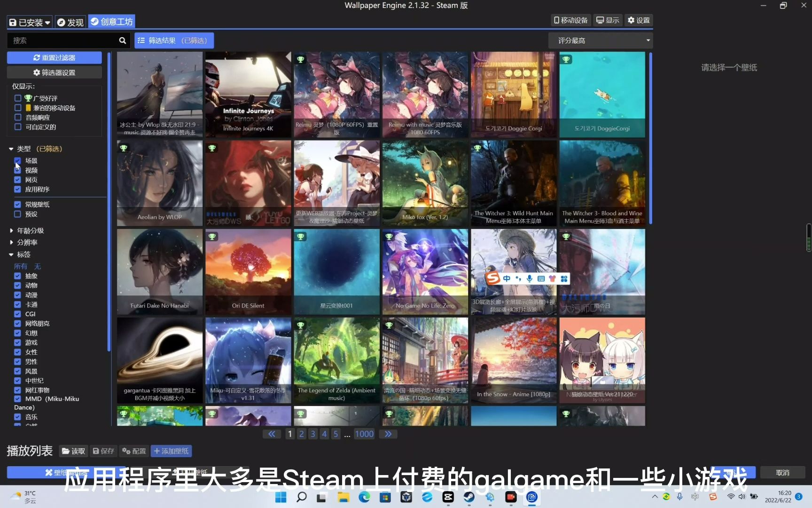812x508 pixels.
Task: Open the volume control in system tray
Action: [742, 497]
